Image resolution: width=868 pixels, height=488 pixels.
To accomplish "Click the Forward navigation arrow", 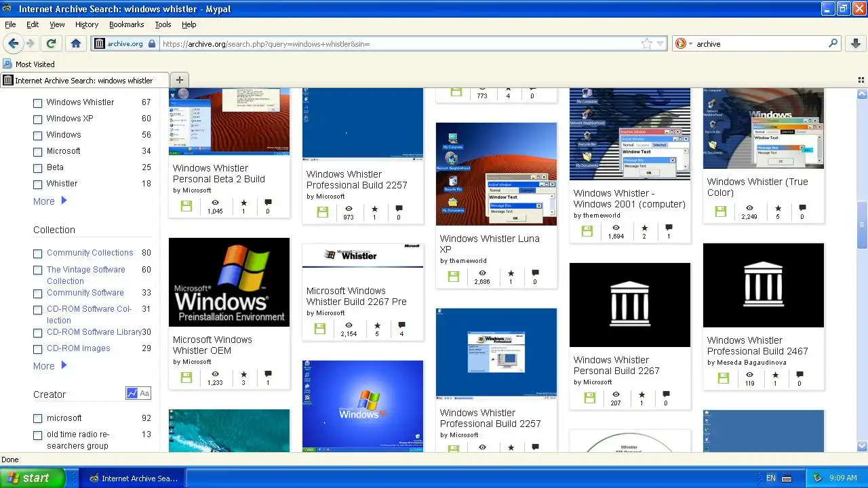I will click(31, 43).
